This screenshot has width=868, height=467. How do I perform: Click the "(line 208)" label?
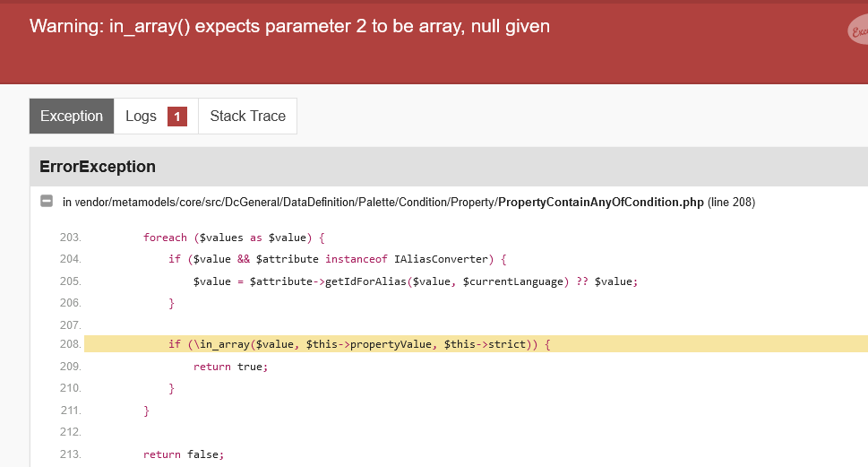pyautogui.click(x=731, y=202)
